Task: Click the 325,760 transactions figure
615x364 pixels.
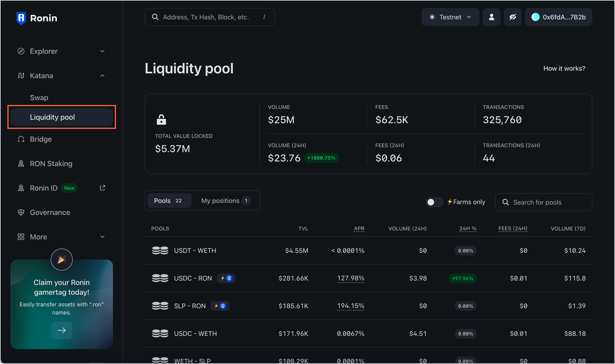Action: point(502,120)
